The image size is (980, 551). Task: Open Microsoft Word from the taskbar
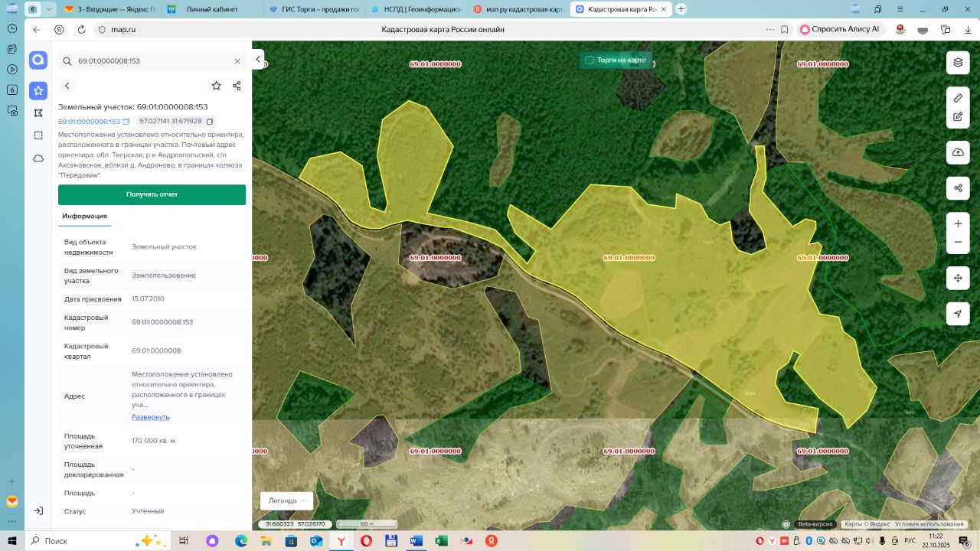tap(416, 540)
